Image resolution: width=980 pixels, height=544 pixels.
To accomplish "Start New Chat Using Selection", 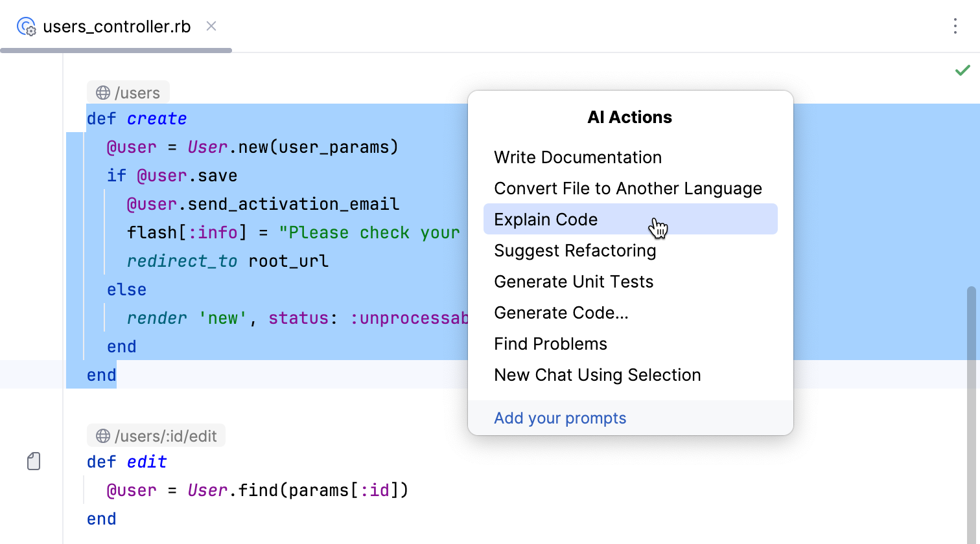I will point(597,375).
